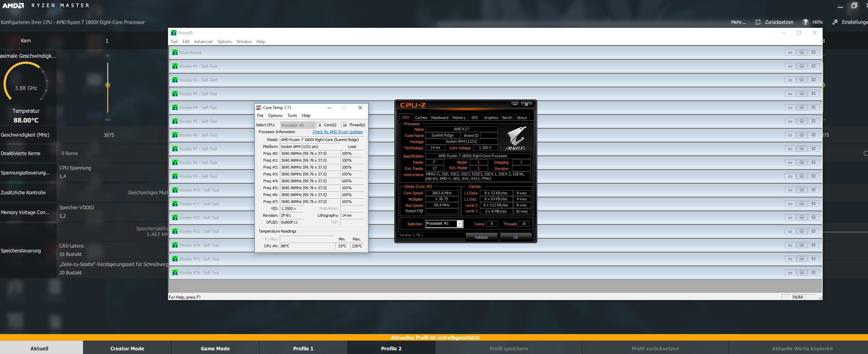Select the Profile 2 tab
The image size is (868, 354).
point(391,348)
